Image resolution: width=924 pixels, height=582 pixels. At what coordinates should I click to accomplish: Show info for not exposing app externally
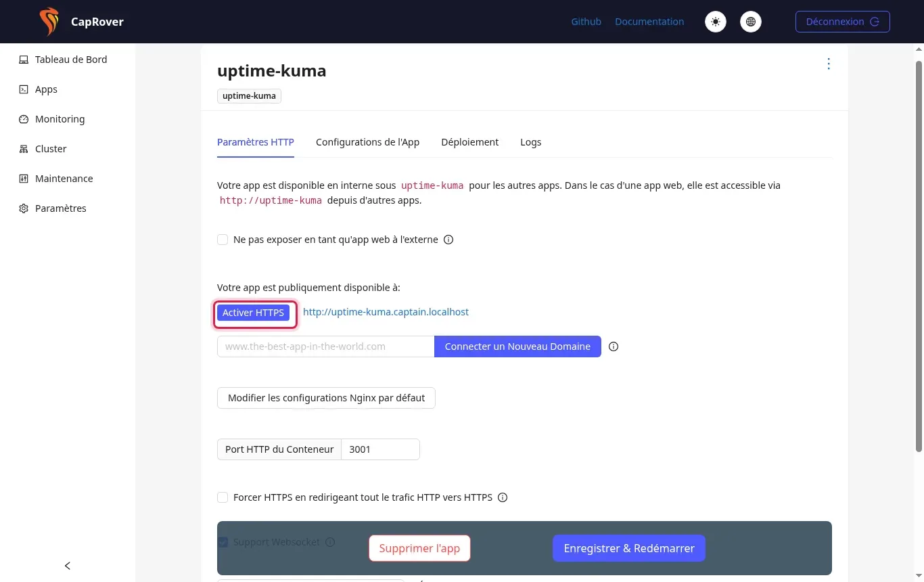(x=448, y=240)
